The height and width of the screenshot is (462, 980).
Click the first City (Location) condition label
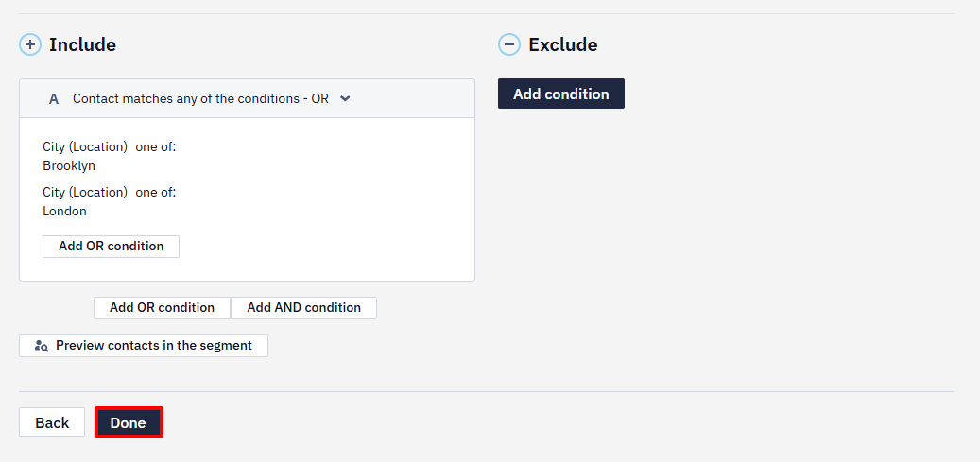click(85, 147)
